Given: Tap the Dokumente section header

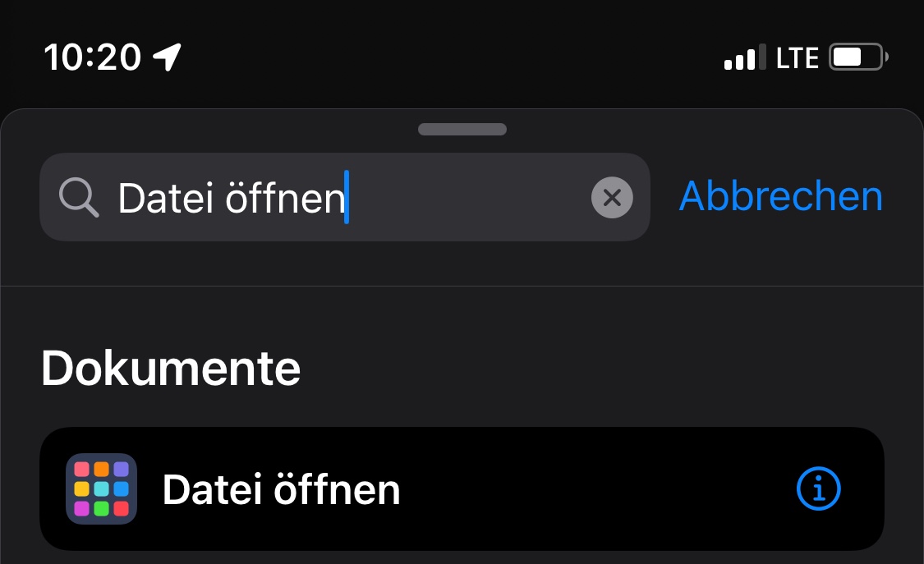Looking at the screenshot, I should 171,369.
